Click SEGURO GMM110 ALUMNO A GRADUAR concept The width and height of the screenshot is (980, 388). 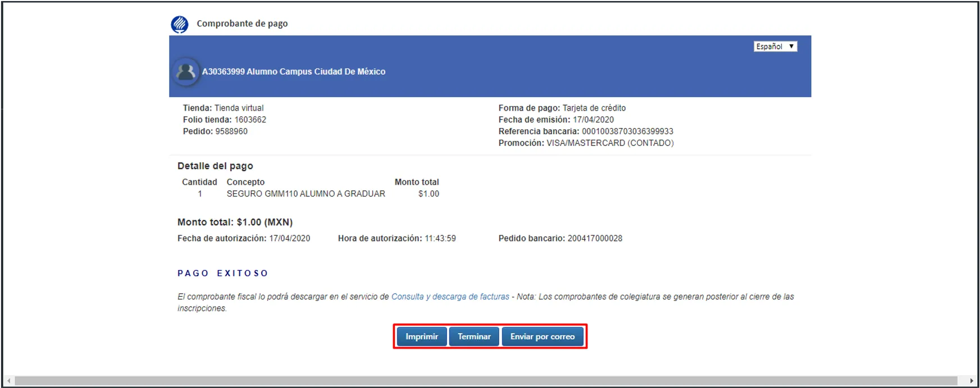coord(306,194)
